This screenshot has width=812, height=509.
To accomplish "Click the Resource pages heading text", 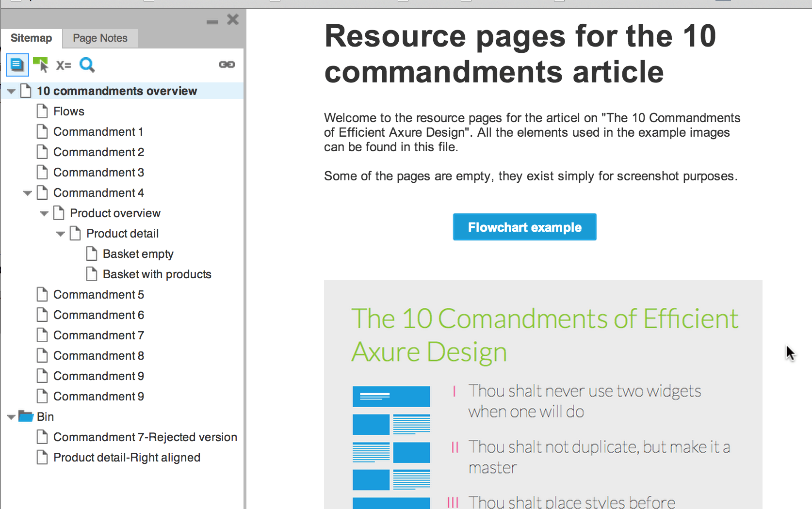I will (x=520, y=54).
